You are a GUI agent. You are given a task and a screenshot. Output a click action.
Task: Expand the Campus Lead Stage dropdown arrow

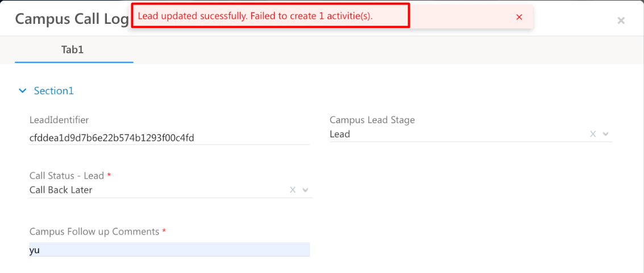pyautogui.click(x=606, y=135)
